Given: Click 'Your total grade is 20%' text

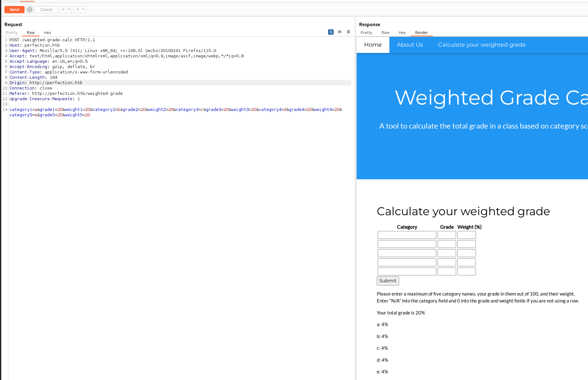Looking at the screenshot, I should (x=401, y=313).
